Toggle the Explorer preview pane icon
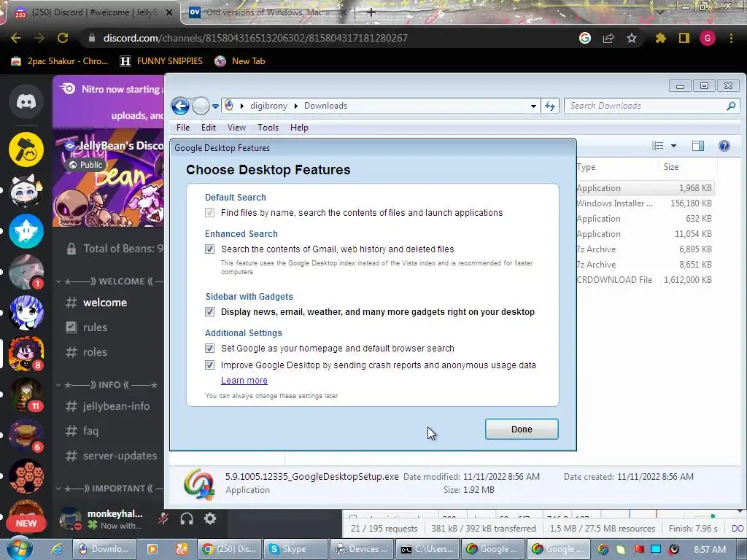Image resolution: width=747 pixels, height=560 pixels. tap(698, 146)
